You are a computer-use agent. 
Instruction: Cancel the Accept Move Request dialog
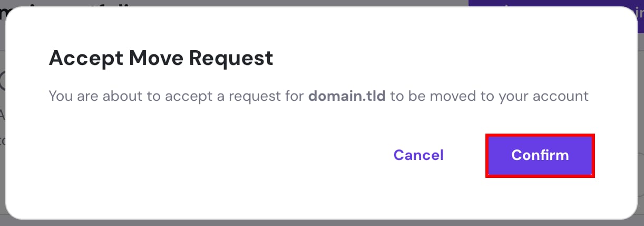pos(418,155)
